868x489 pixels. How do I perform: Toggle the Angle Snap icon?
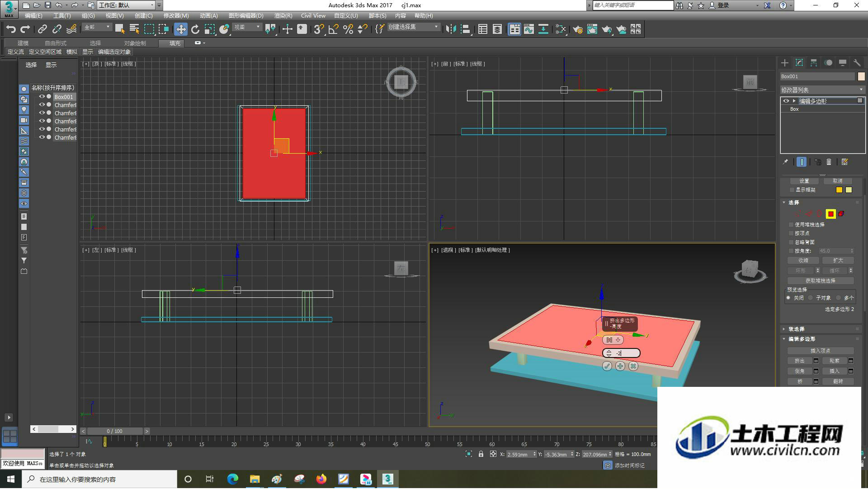(x=333, y=29)
